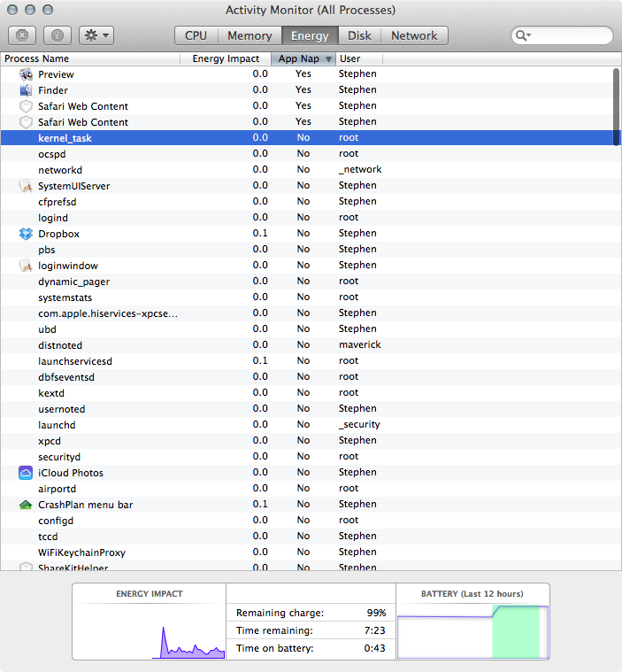Click the _network user cell
Screen dimensions: 622x672
pos(360,169)
